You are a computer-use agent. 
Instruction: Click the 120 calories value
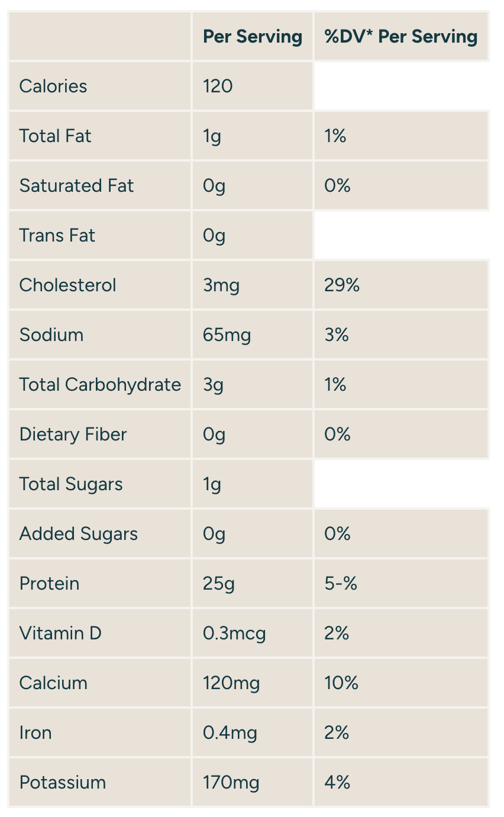[218, 86]
